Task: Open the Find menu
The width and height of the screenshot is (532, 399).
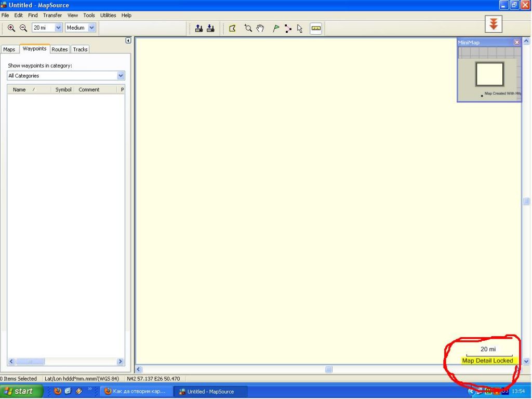Action: pos(33,15)
